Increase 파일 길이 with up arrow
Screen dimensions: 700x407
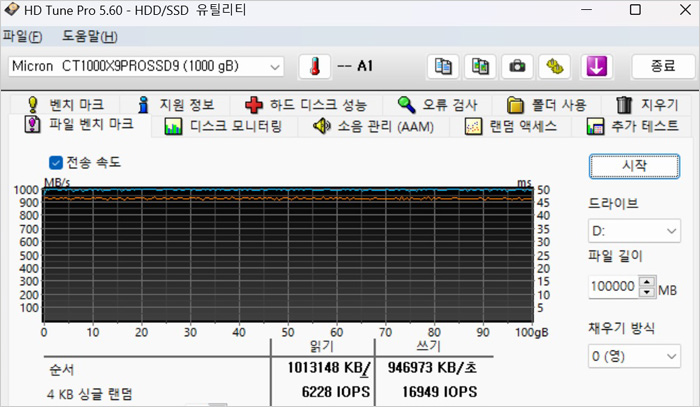(647, 282)
